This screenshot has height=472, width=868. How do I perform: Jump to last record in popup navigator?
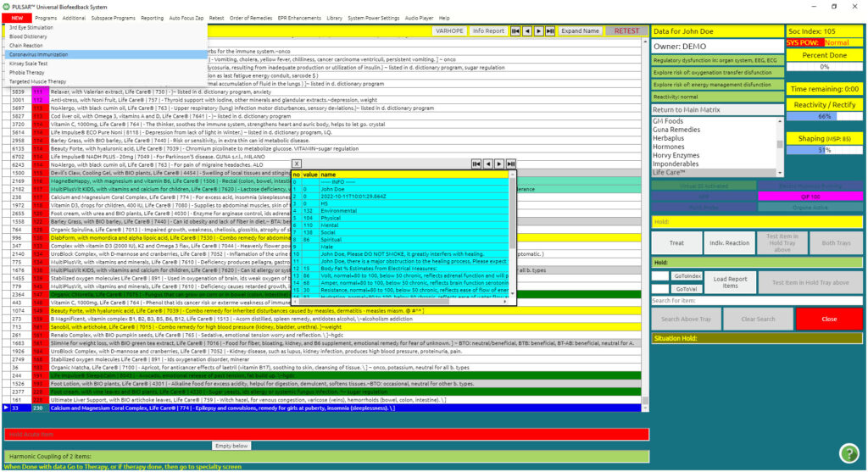(509, 163)
